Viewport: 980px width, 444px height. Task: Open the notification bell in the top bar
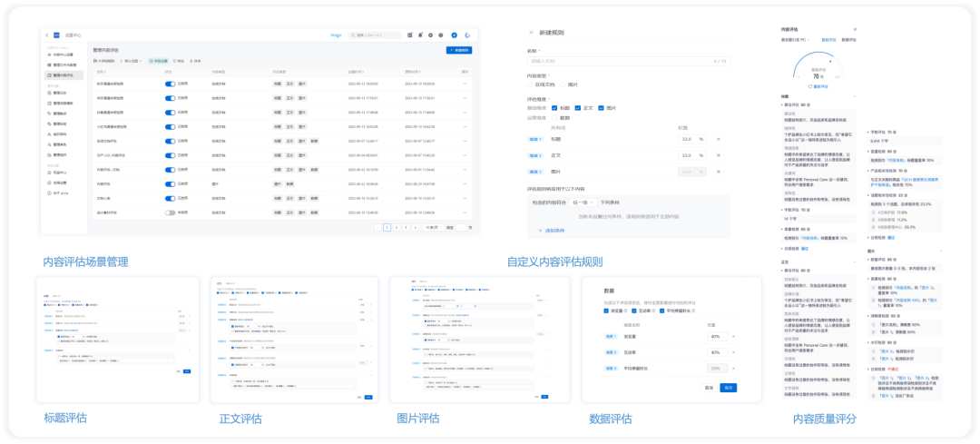pos(420,35)
